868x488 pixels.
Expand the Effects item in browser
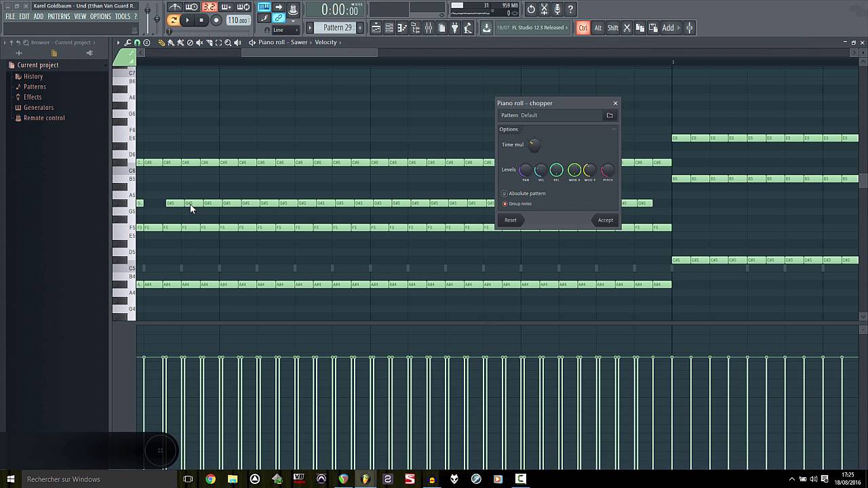(33, 97)
